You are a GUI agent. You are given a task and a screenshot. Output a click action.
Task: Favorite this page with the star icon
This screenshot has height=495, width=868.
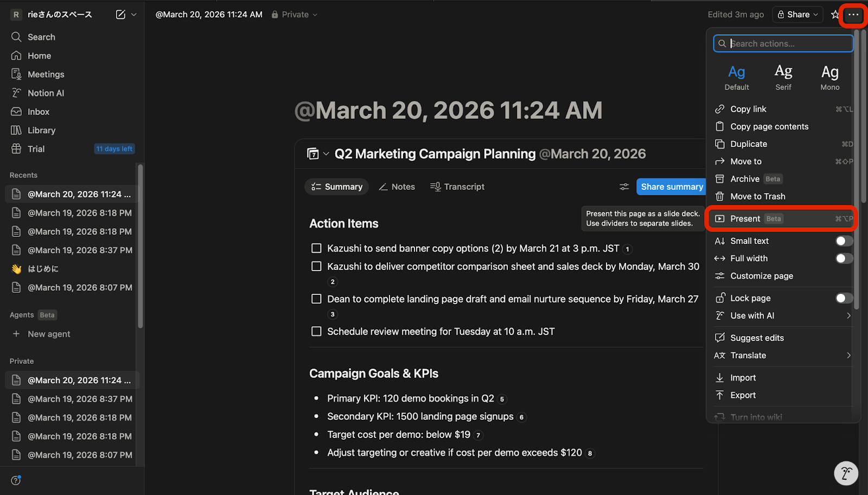coord(834,15)
